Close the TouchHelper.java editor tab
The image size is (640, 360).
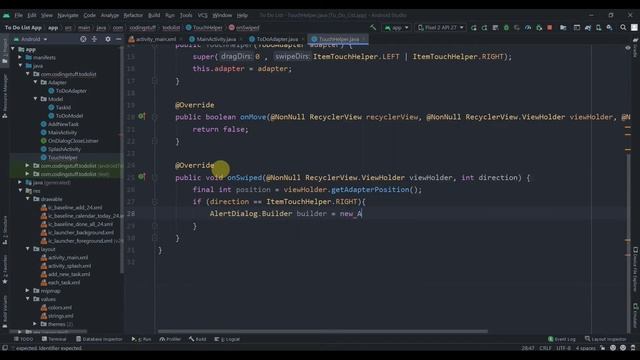[364, 39]
